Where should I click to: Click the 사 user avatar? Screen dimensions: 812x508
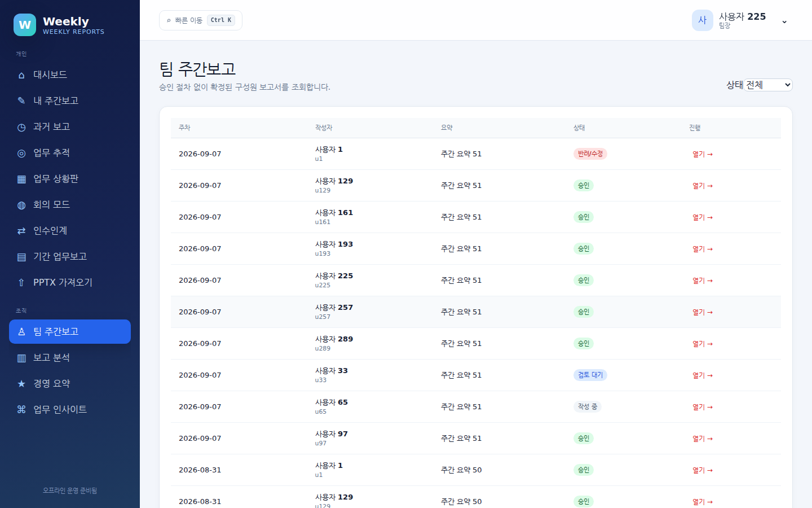click(703, 20)
